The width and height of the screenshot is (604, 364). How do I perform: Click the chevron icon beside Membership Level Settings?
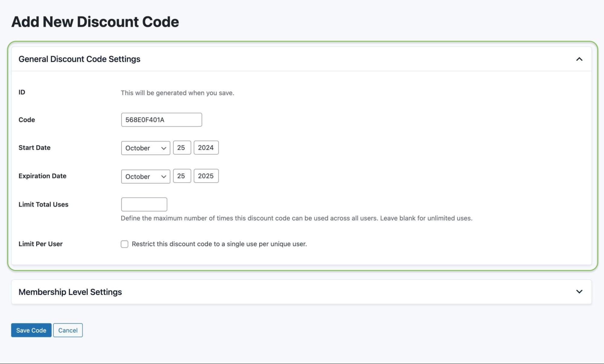[x=579, y=292]
